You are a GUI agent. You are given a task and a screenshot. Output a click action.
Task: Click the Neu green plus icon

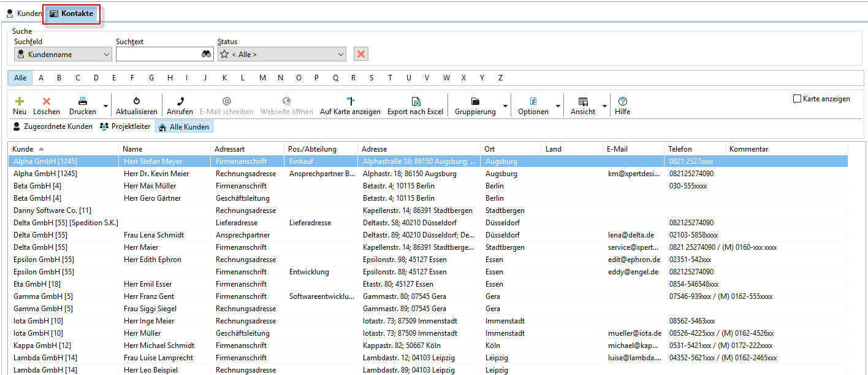(20, 101)
